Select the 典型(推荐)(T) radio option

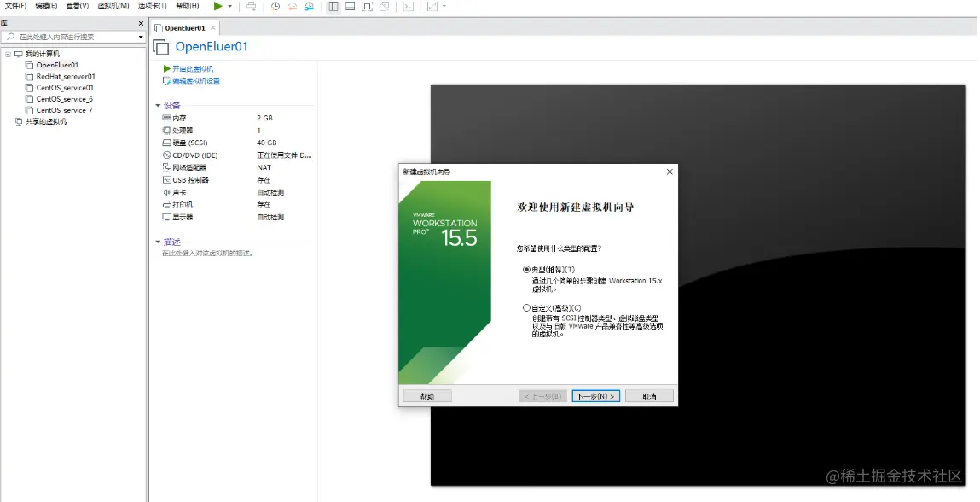click(x=526, y=270)
